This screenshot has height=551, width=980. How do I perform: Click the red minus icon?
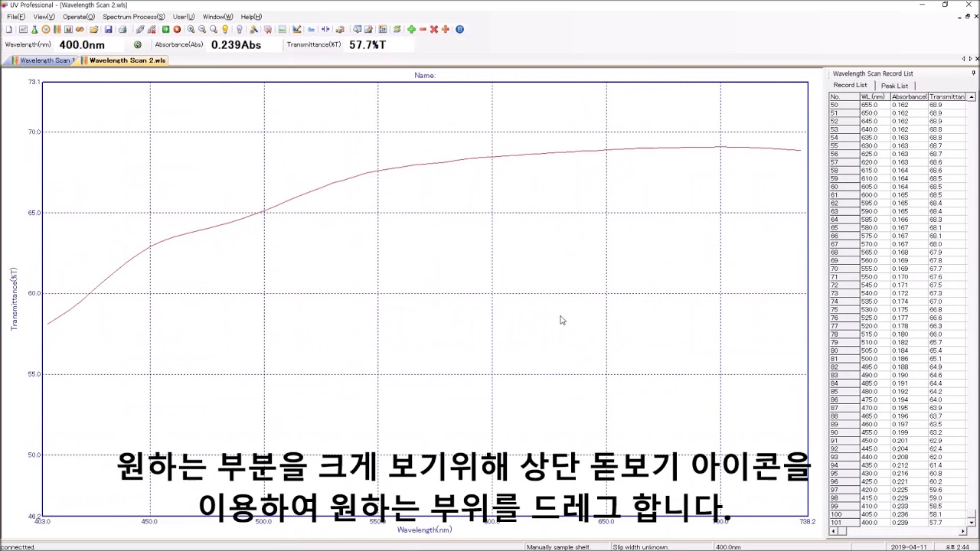pyautogui.click(x=423, y=29)
